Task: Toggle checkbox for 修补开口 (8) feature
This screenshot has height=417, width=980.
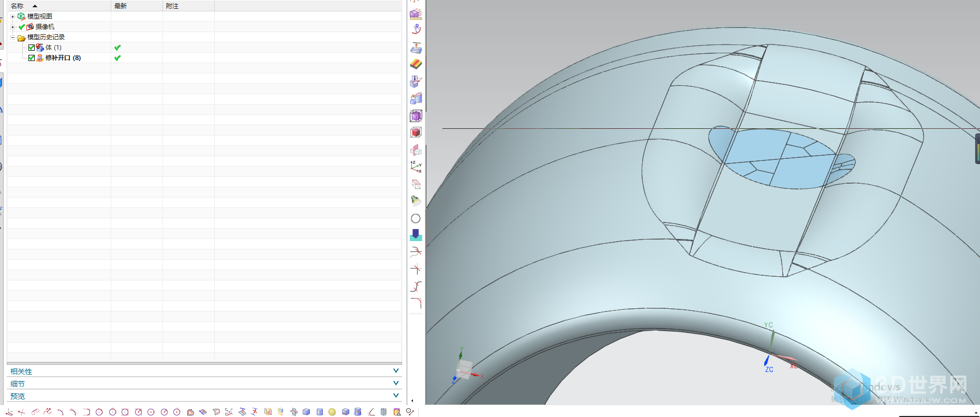Action: click(32, 58)
